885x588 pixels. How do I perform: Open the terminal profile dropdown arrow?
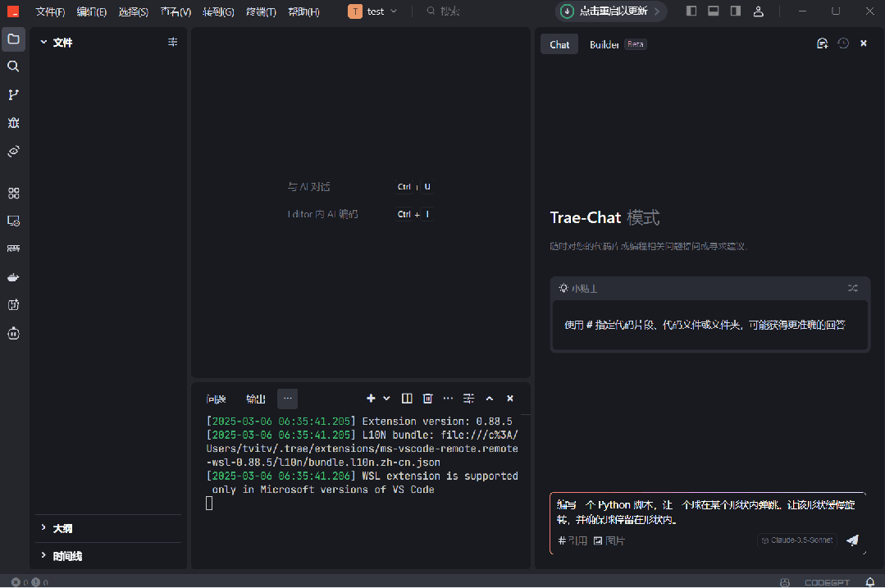coord(385,399)
